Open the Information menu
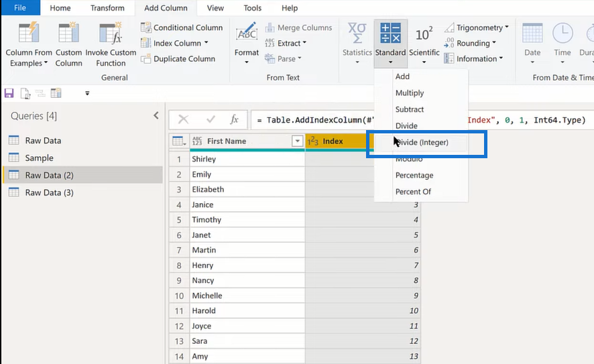The width and height of the screenshot is (594, 364). 473,59
